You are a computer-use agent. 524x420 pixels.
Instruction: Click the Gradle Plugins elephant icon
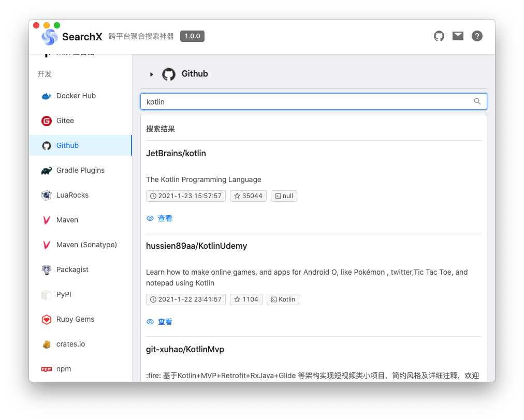click(x=47, y=171)
